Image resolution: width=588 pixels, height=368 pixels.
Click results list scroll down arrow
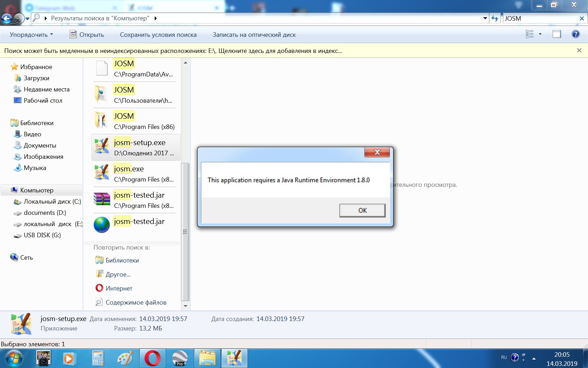pyautogui.click(x=185, y=306)
